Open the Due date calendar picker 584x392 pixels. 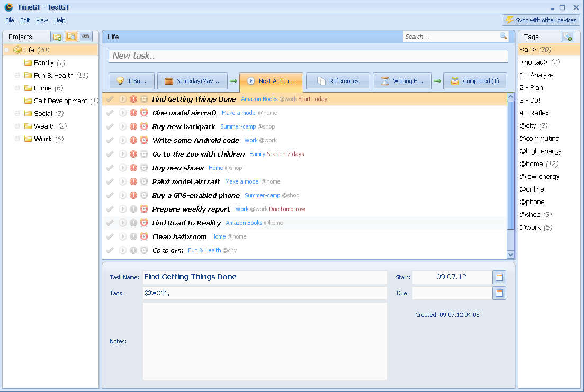pos(499,293)
